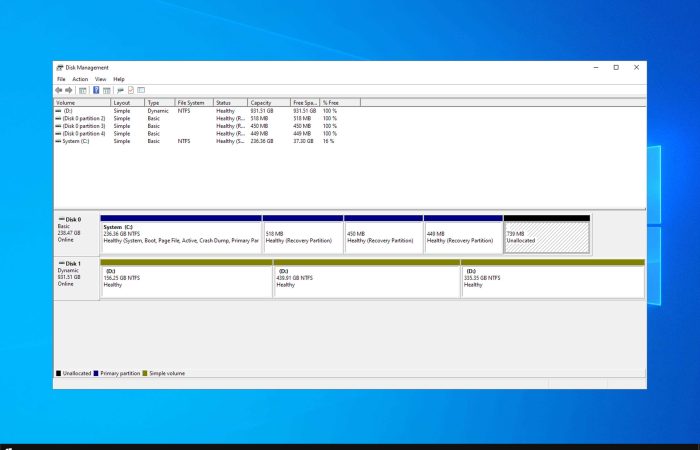Click the "37.30 GB" free space cell

click(x=304, y=141)
